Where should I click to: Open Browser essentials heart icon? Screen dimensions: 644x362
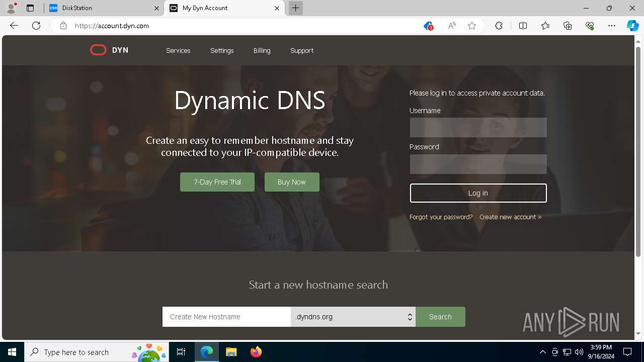(590, 26)
